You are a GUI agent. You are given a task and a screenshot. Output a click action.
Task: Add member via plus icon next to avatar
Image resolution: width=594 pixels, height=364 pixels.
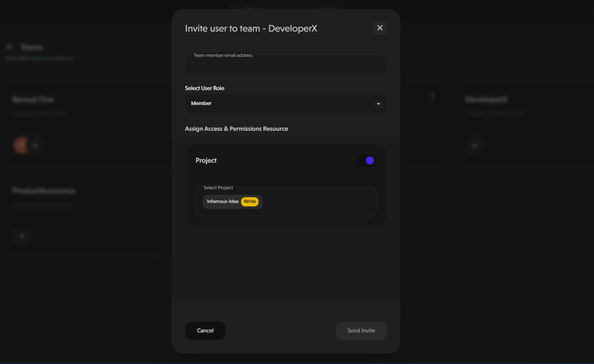[36, 145]
